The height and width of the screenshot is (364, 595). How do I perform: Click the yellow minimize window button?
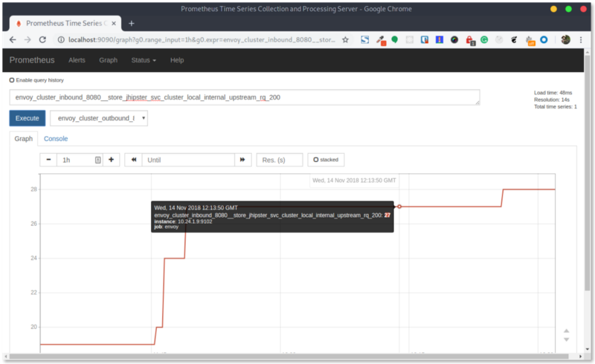tap(553, 9)
